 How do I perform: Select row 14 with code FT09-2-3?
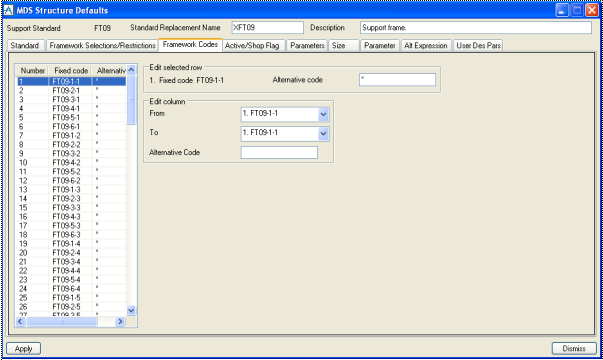(x=71, y=198)
